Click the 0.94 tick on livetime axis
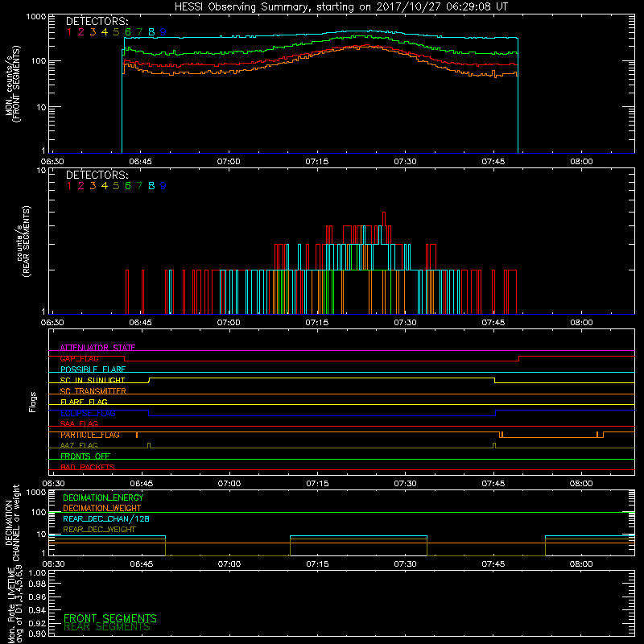Viewport: 644px width, 644px height. [37, 610]
